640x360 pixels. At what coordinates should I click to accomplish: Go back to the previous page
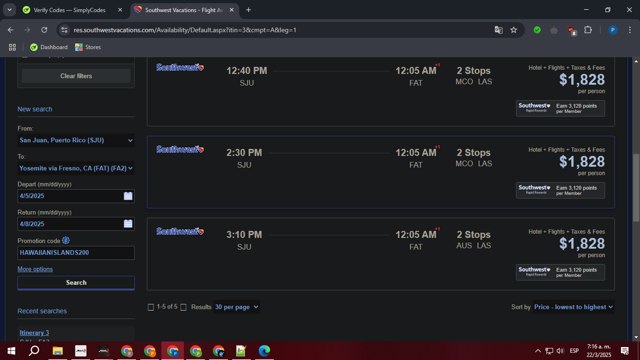click(x=11, y=30)
